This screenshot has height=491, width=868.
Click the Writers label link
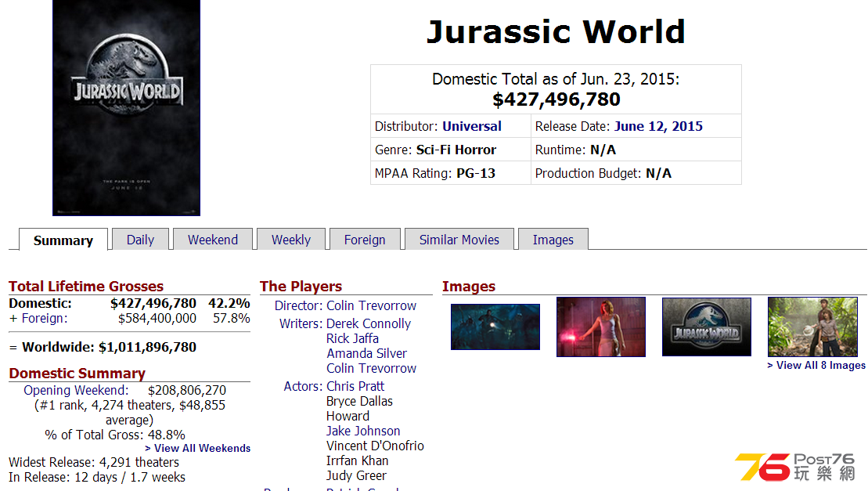[301, 324]
